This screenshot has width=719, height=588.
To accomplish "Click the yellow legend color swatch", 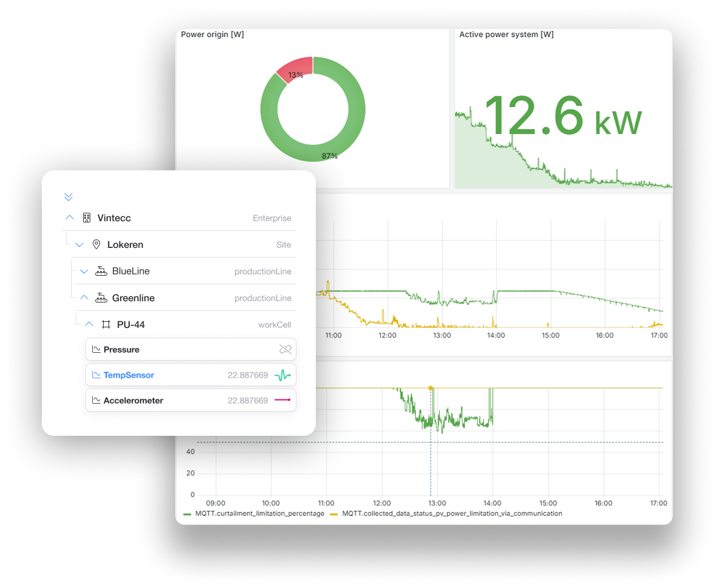I will pos(334,514).
